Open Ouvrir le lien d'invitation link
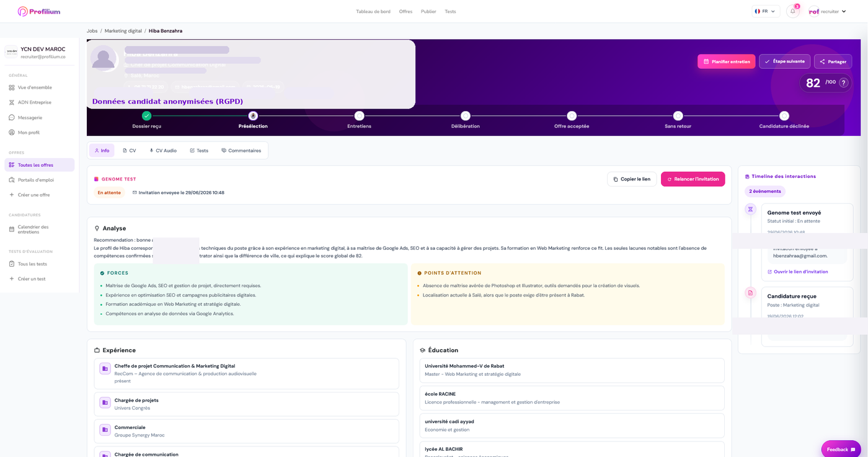 tap(798, 272)
